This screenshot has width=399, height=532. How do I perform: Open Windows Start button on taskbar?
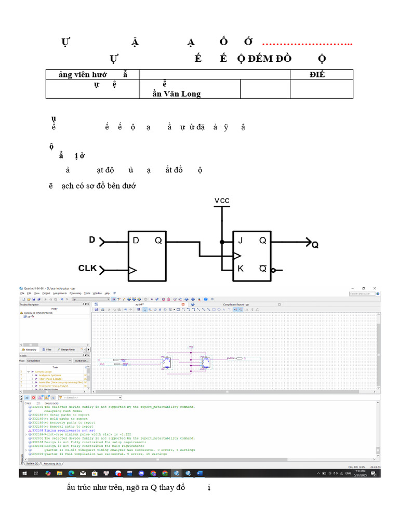point(24,473)
